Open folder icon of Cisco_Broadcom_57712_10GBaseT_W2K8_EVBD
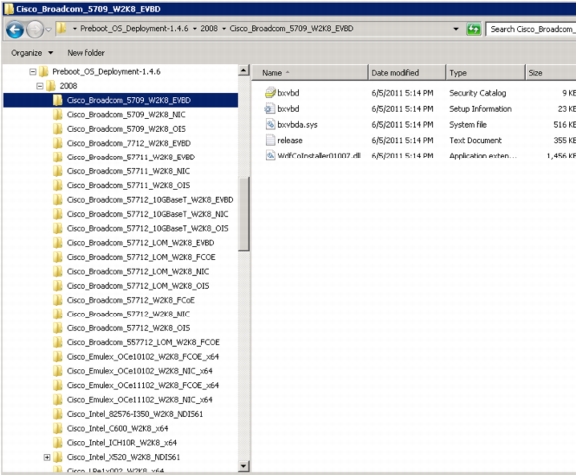The width and height of the screenshot is (578, 476). pyautogui.click(x=58, y=200)
